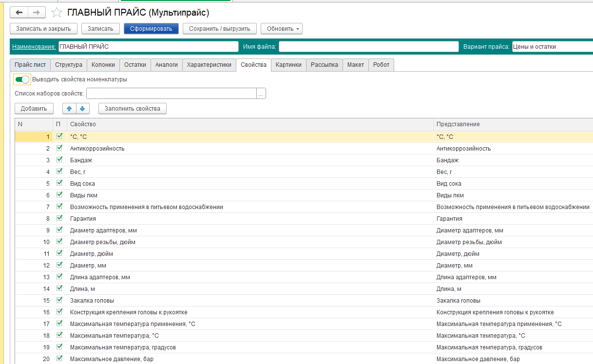The height and width of the screenshot is (364, 593).
Task: Click Представление cell 'Закалка головы'
Action: [x=513, y=300]
